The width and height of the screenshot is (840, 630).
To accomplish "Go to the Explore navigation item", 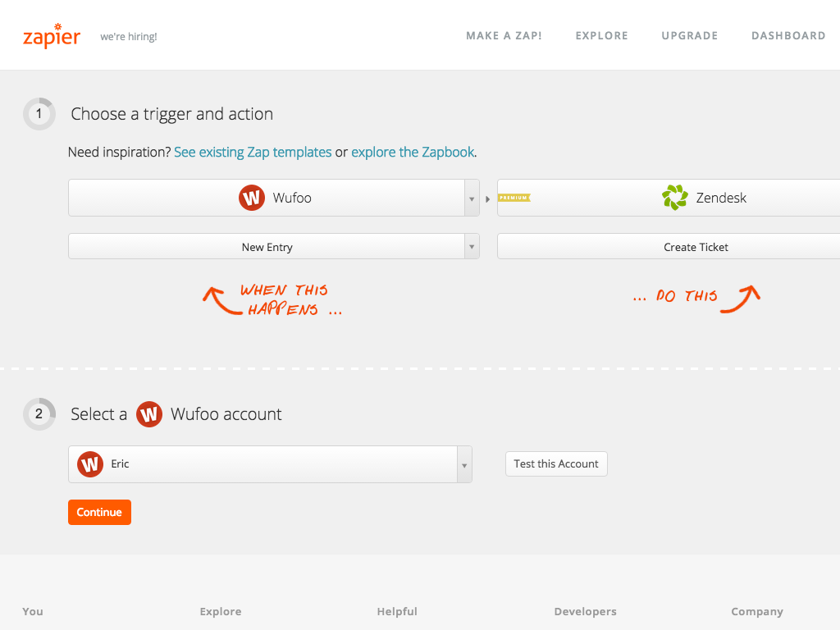I will [x=601, y=36].
